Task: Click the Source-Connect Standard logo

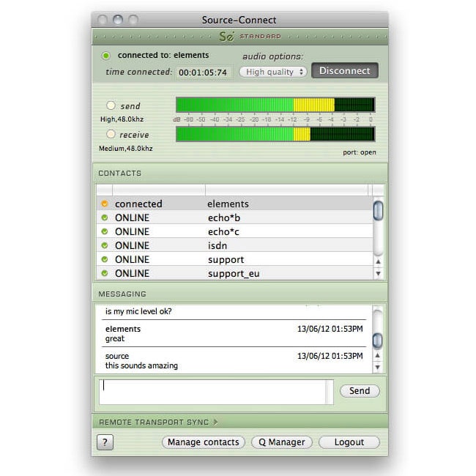Action: tap(250, 37)
